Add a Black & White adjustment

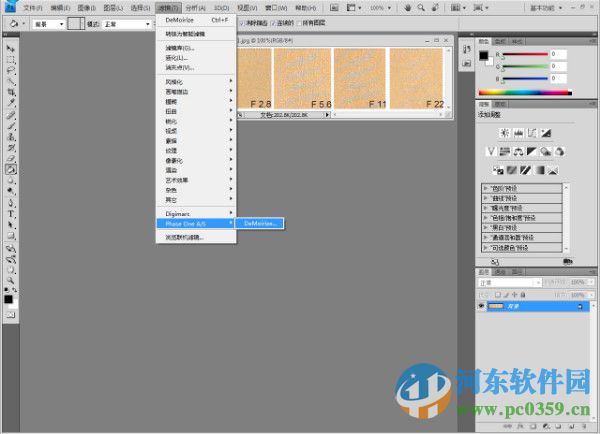(x=532, y=152)
